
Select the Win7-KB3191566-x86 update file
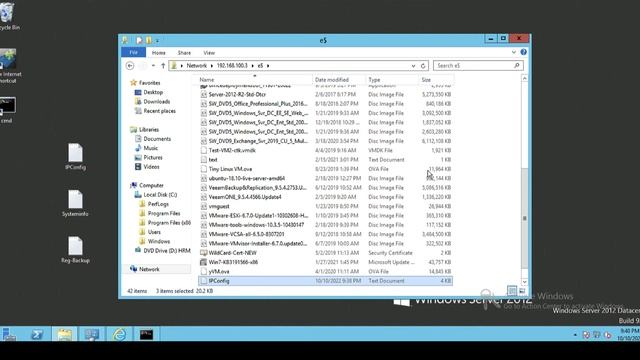click(x=233, y=262)
